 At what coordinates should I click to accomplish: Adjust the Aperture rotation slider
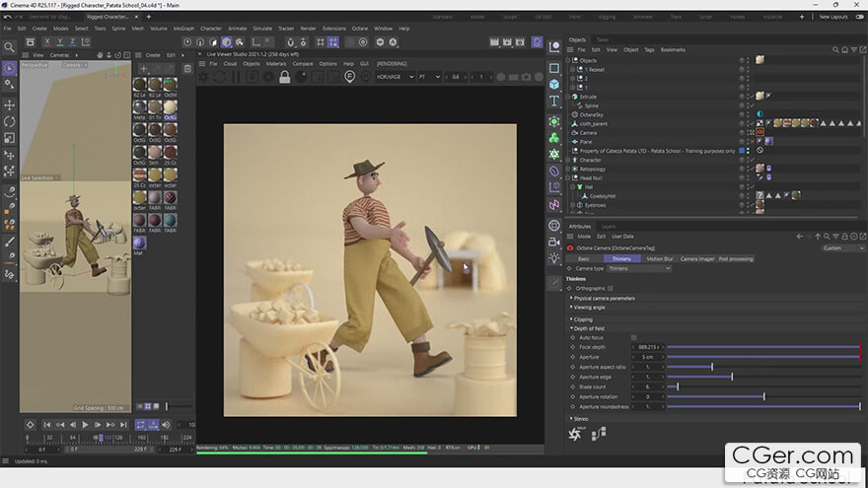[763, 396]
